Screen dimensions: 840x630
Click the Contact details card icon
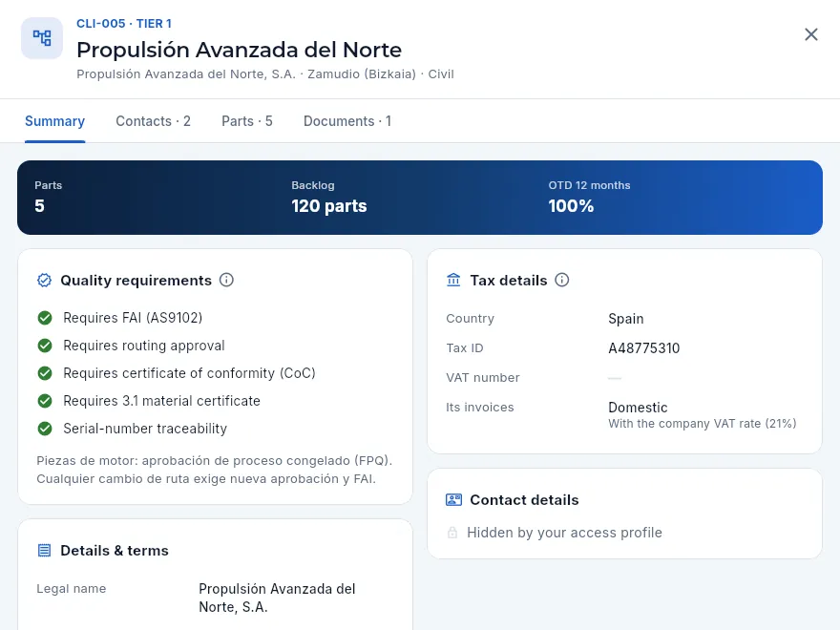coord(453,500)
